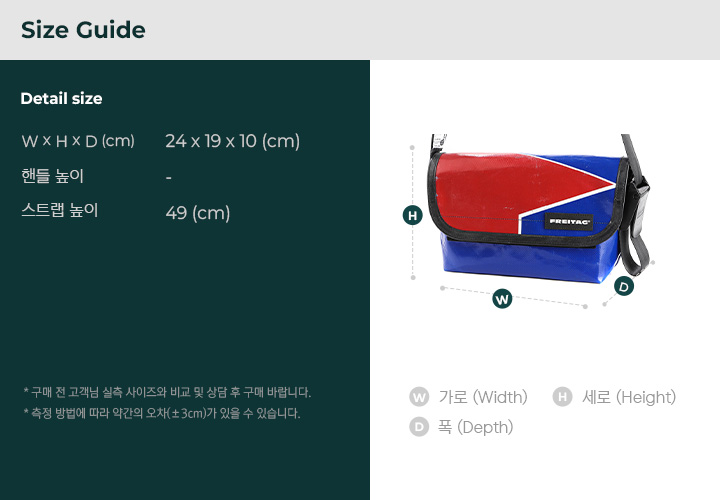720x500 pixels.
Task: Click the 24 x 19 x 10 (cm) value
Action: [232, 141]
